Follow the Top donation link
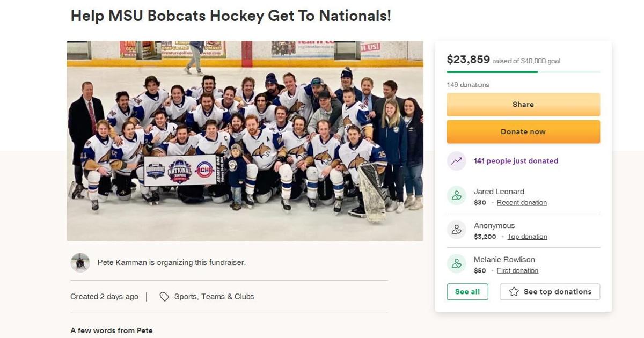644x338 pixels. pyautogui.click(x=527, y=237)
